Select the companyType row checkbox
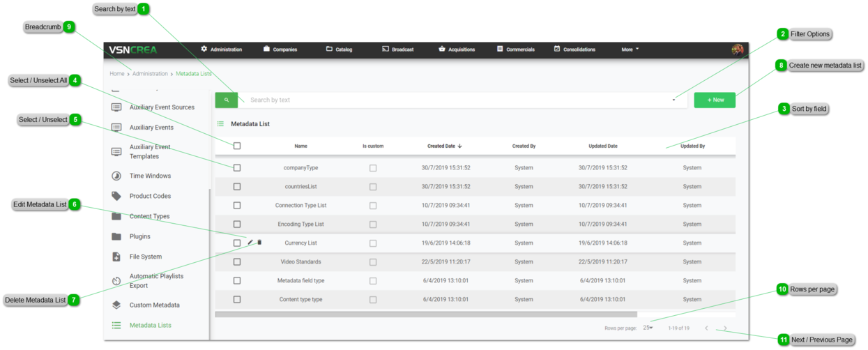This screenshot has height=350, width=868. pos(237,168)
